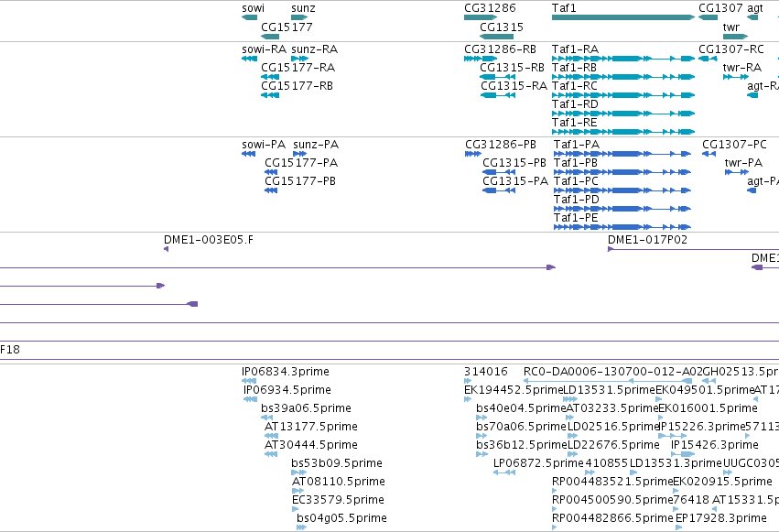Select the bs70a06.5prime EST

tap(481, 436)
